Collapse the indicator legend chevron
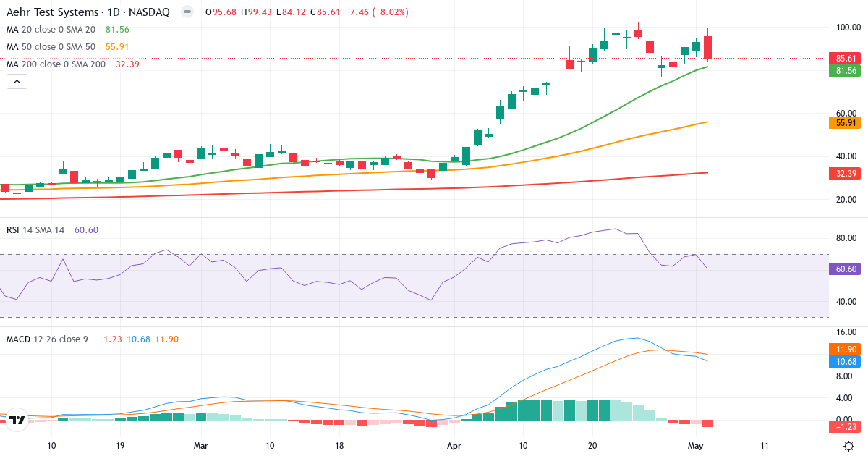The image size is (868, 456). tap(17, 81)
